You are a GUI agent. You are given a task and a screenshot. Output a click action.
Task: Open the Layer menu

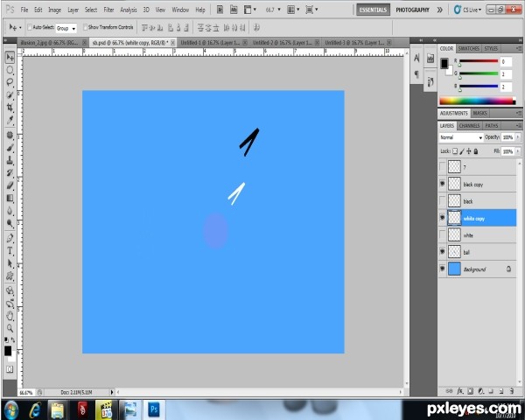[x=73, y=10]
